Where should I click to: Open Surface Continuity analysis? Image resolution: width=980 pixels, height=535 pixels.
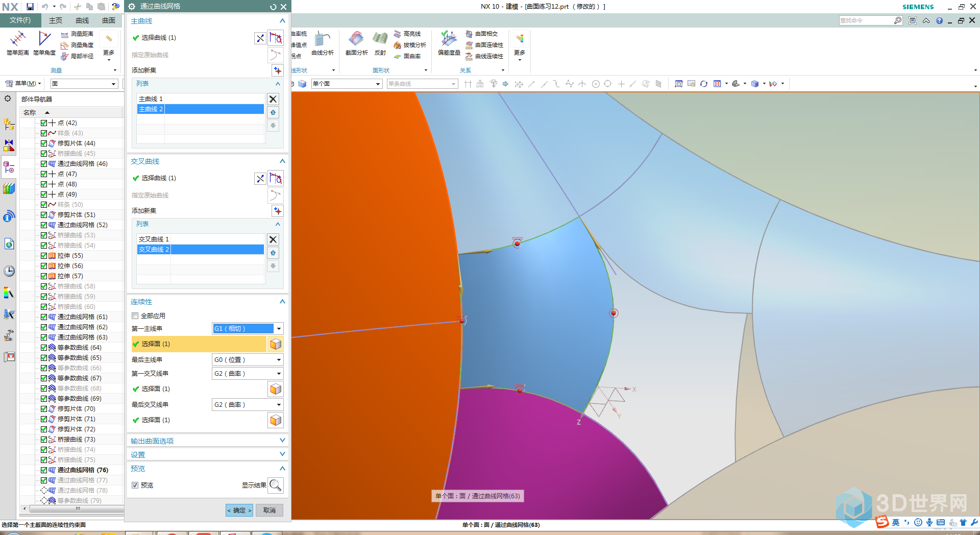click(484, 45)
